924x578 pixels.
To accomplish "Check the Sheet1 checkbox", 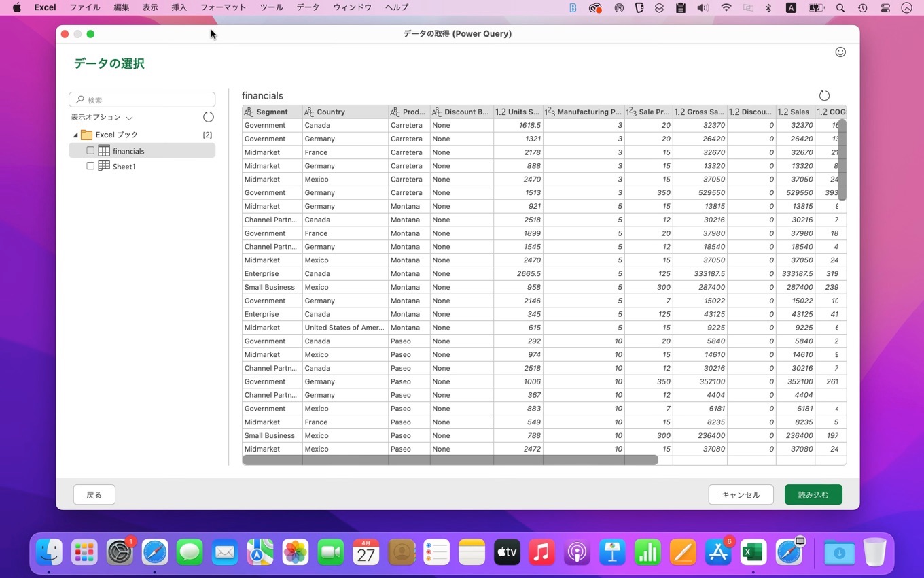I will tap(90, 166).
